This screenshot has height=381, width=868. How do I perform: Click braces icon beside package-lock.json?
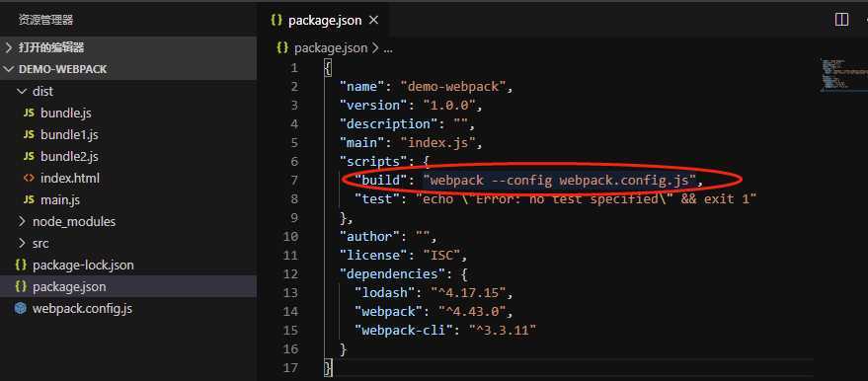pyautogui.click(x=21, y=265)
